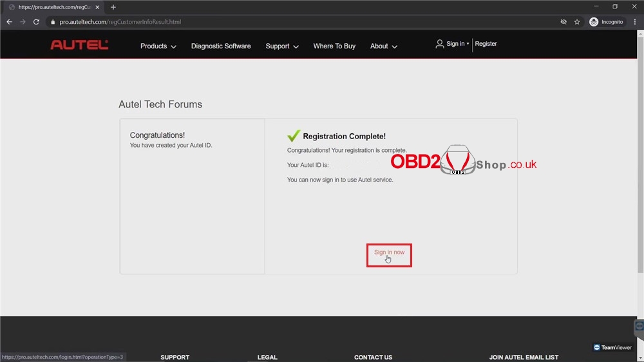This screenshot has height=362, width=644.
Task: Expand the Support dropdown menu
Action: coord(282,46)
